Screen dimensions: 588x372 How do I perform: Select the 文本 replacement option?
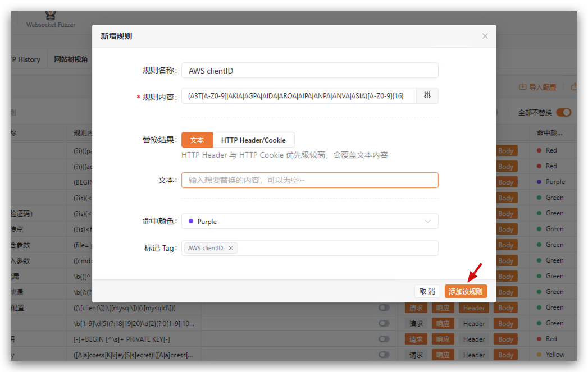point(197,140)
